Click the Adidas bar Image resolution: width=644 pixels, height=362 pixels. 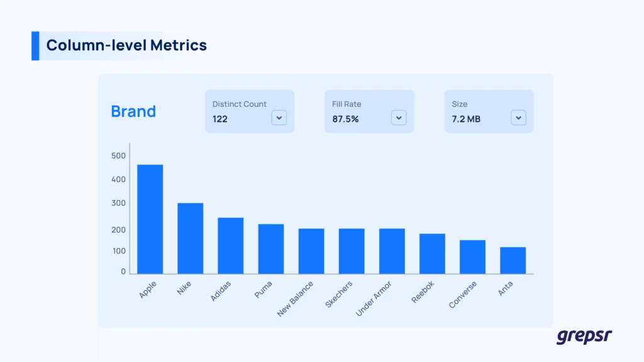point(230,246)
